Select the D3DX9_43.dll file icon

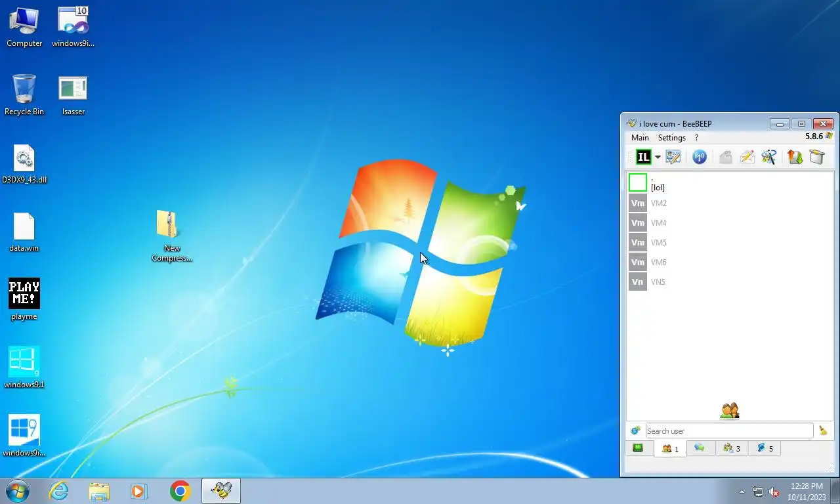(24, 164)
